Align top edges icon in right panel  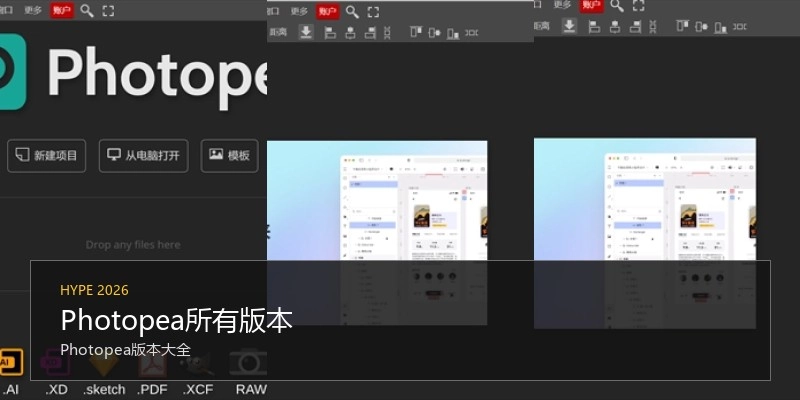click(683, 26)
